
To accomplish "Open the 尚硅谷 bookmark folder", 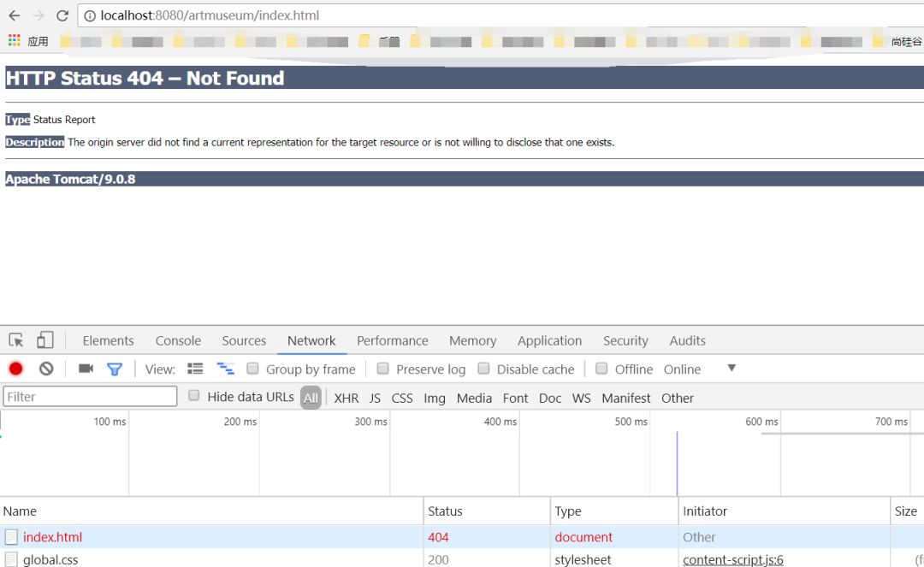I will (x=898, y=41).
